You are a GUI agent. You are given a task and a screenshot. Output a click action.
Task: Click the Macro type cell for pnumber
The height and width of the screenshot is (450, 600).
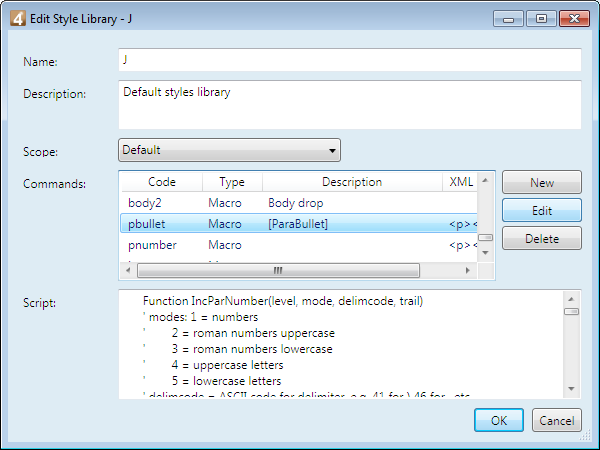point(225,245)
